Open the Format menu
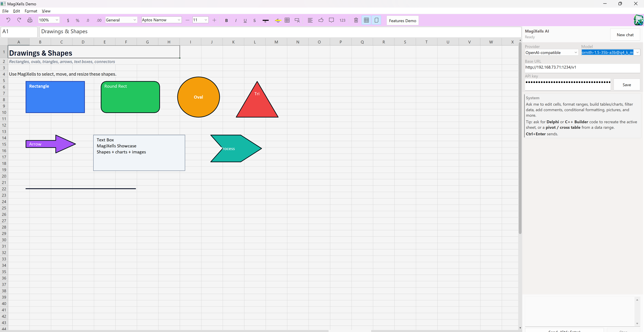This screenshot has height=332, width=644. (x=31, y=11)
